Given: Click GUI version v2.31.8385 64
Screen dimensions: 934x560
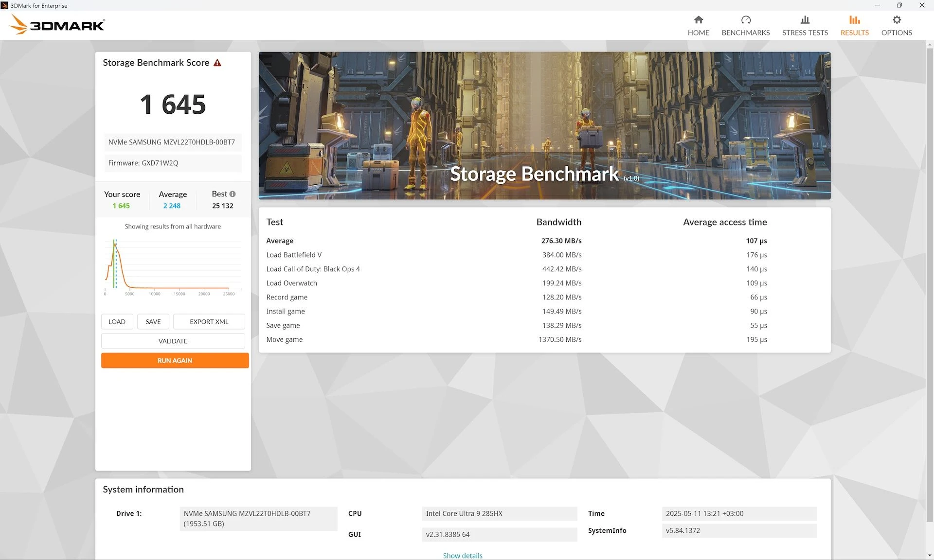Looking at the screenshot, I should pyautogui.click(x=500, y=534).
